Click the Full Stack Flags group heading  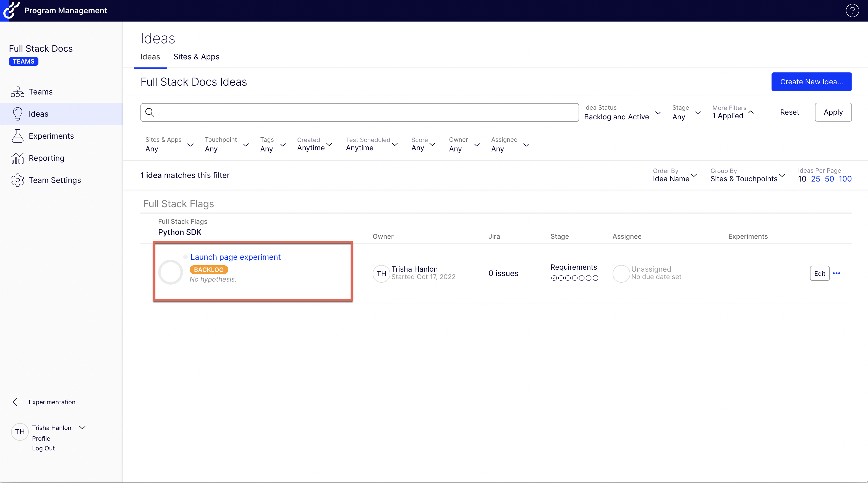pos(179,203)
